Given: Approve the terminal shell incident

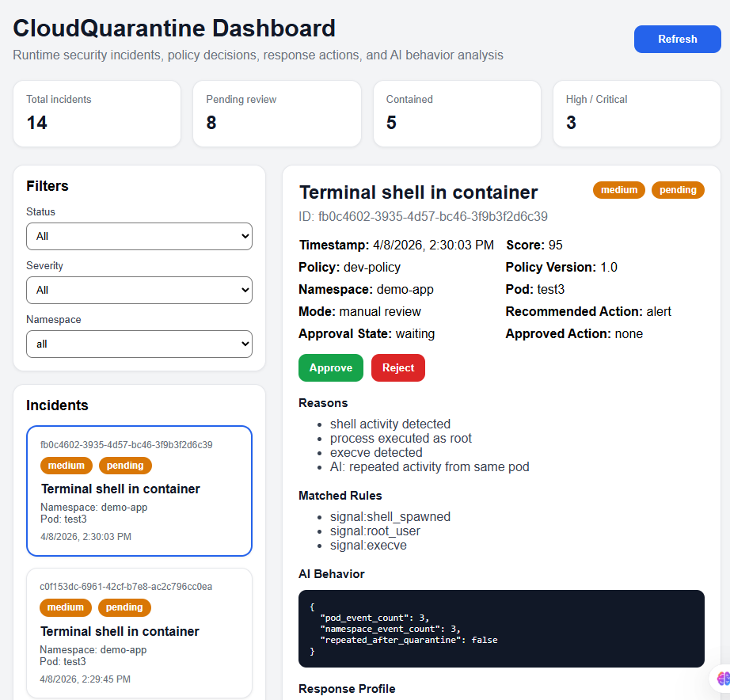Looking at the screenshot, I should pos(330,368).
